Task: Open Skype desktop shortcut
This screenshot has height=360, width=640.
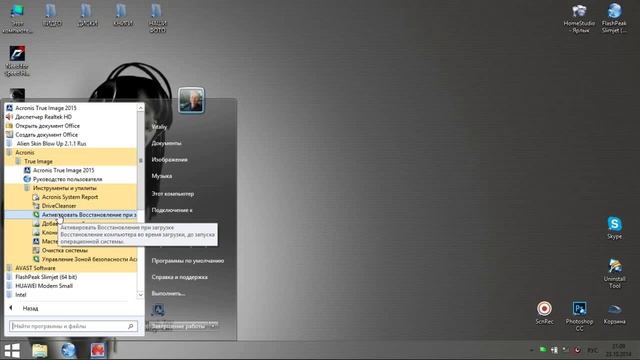Action: [614, 228]
